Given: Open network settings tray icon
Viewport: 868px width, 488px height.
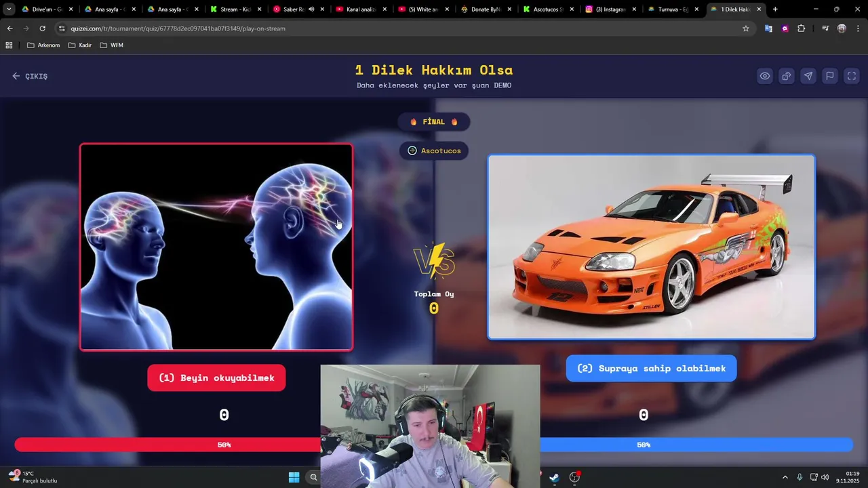Looking at the screenshot, I should coord(814,477).
